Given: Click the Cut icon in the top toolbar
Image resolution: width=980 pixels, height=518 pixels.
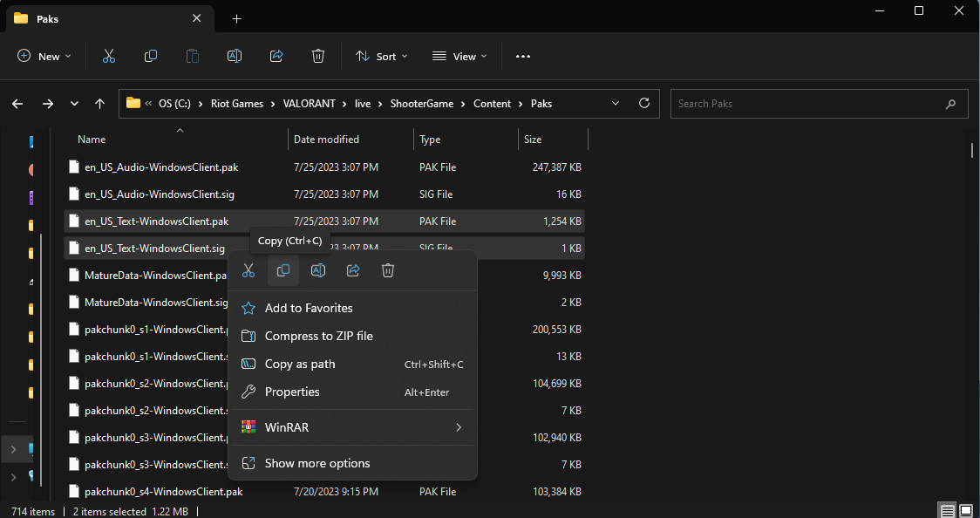Looking at the screenshot, I should pos(109,56).
